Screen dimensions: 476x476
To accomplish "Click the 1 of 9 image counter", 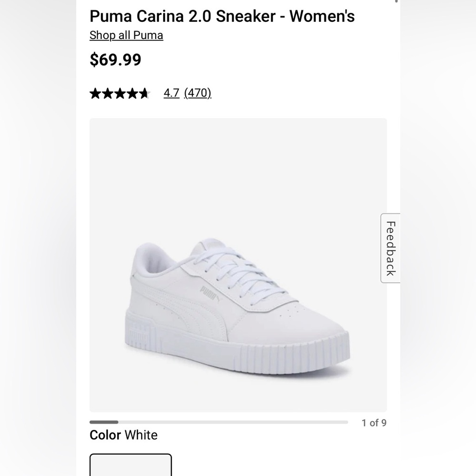I will pos(374,422).
